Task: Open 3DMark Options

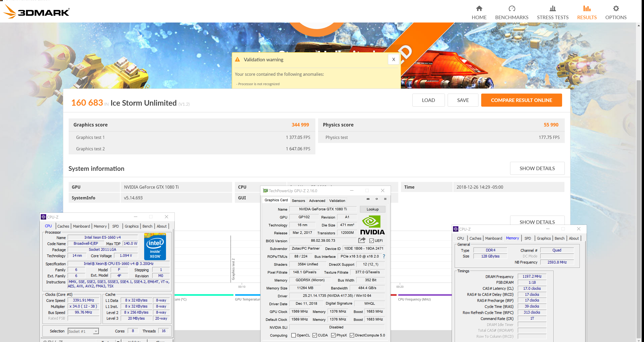Action: tap(616, 12)
